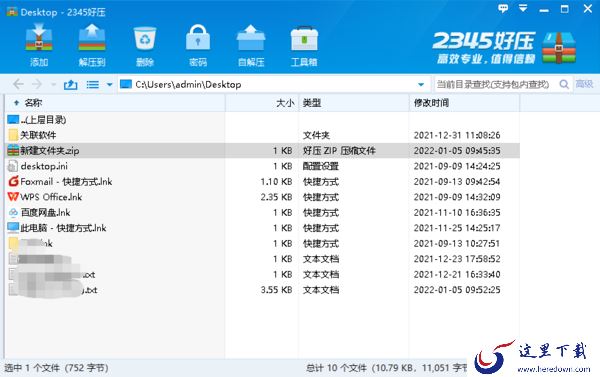
Task: Select 新建文件夹.zip file
Action: [x=262, y=150]
